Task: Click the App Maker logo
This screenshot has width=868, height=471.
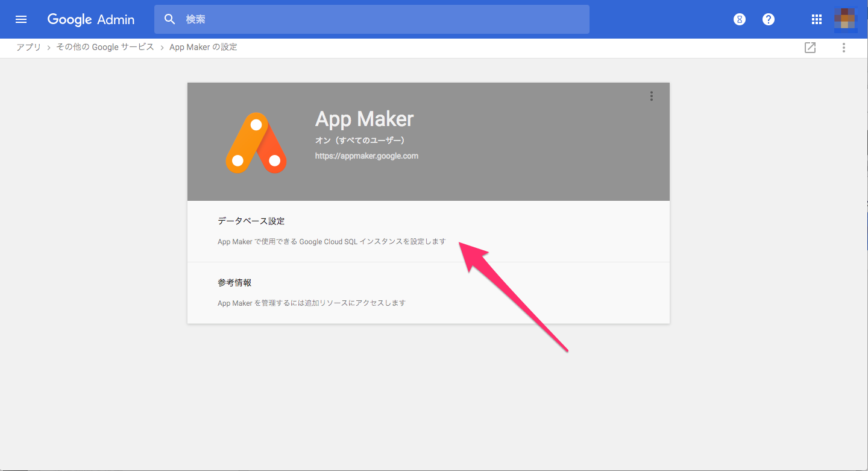Action: [x=256, y=143]
